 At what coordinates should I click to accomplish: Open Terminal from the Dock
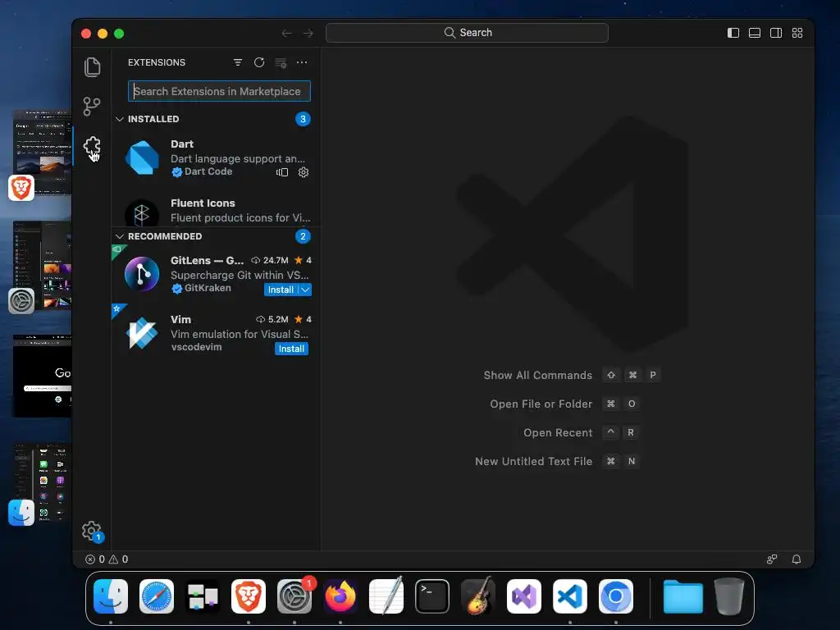click(432, 596)
